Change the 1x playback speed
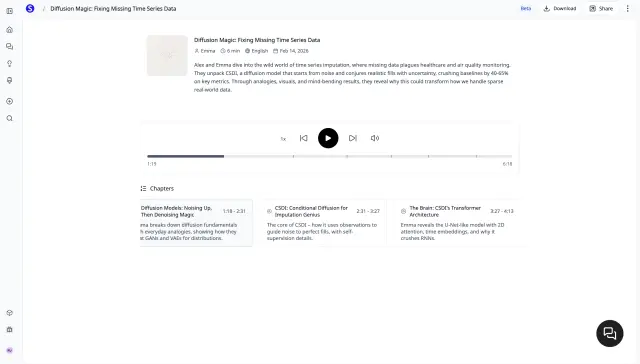 pyautogui.click(x=283, y=139)
